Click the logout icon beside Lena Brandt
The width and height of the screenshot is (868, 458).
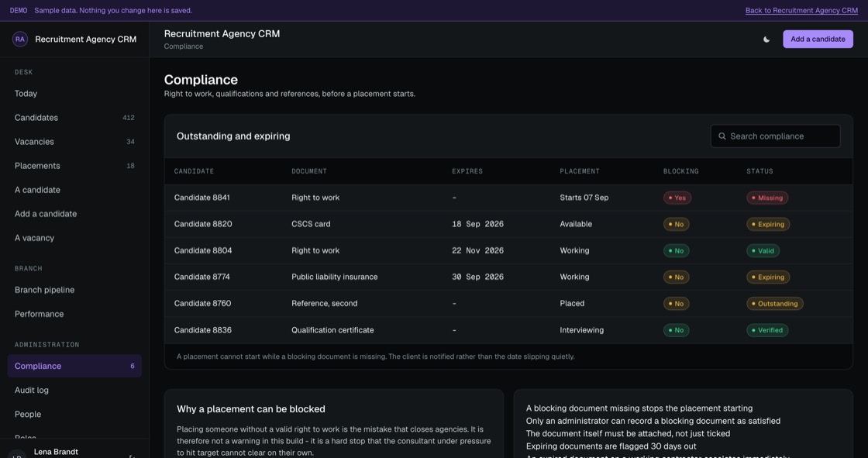click(132, 456)
